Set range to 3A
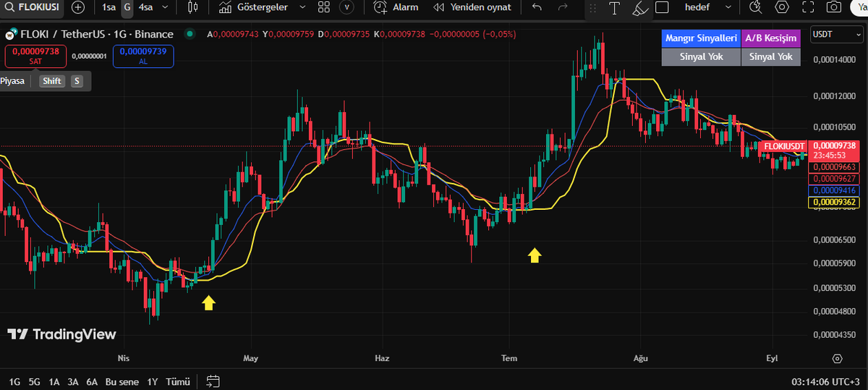 (x=73, y=381)
